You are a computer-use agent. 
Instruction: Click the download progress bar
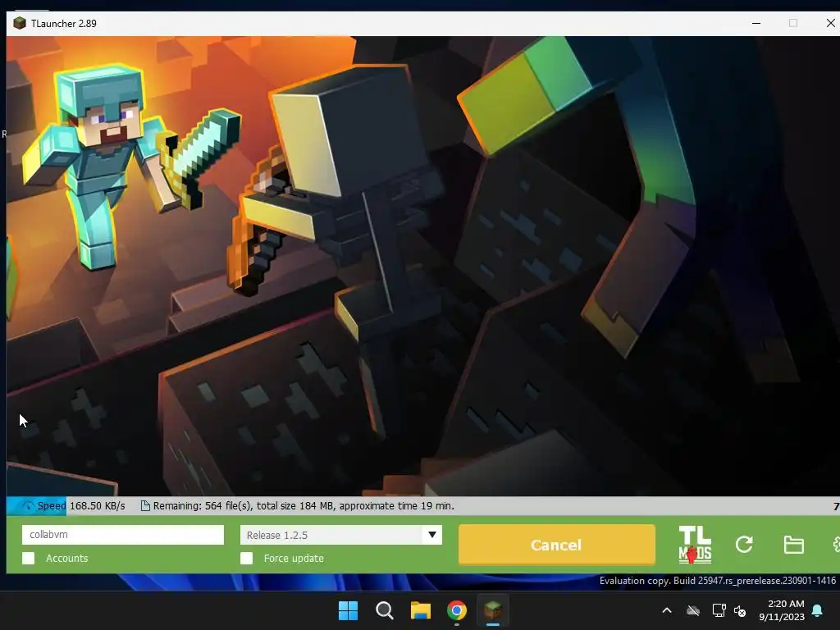(423, 505)
